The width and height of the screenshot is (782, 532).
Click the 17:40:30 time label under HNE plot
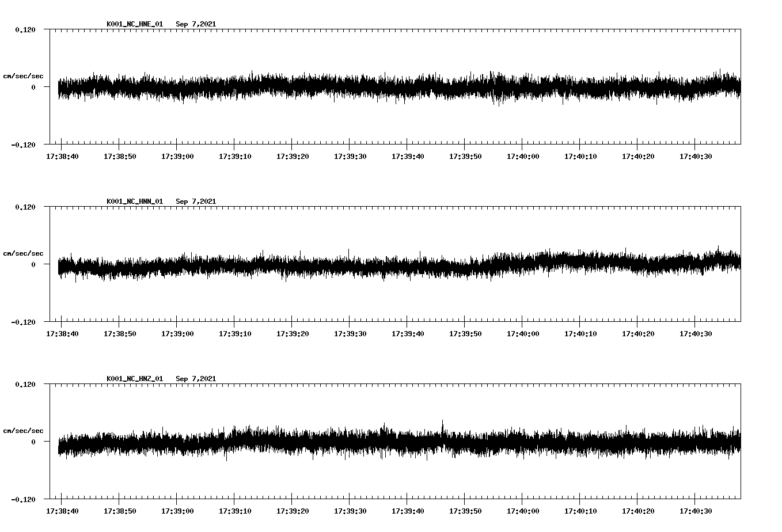tap(696, 157)
